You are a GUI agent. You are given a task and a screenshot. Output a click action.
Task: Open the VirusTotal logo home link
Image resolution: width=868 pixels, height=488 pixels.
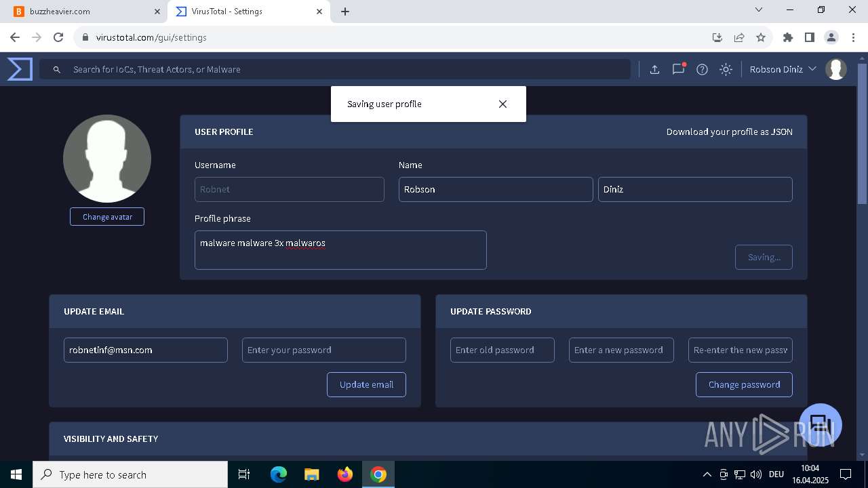pyautogui.click(x=20, y=69)
